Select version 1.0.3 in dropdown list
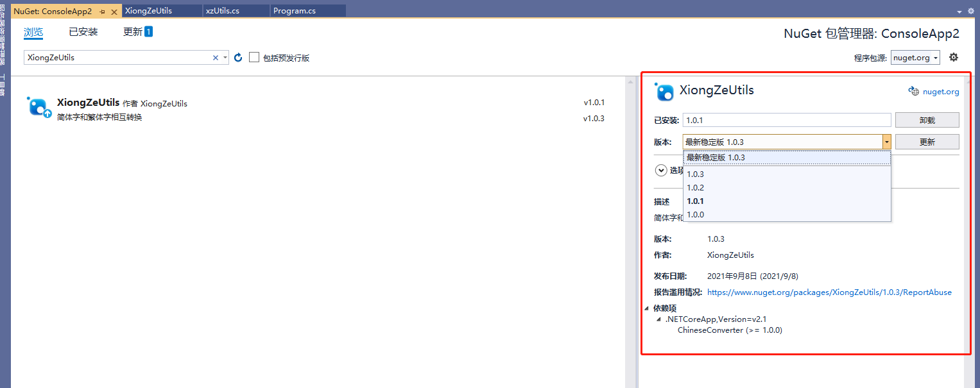Viewport: 980px width, 388px height. tap(787, 174)
